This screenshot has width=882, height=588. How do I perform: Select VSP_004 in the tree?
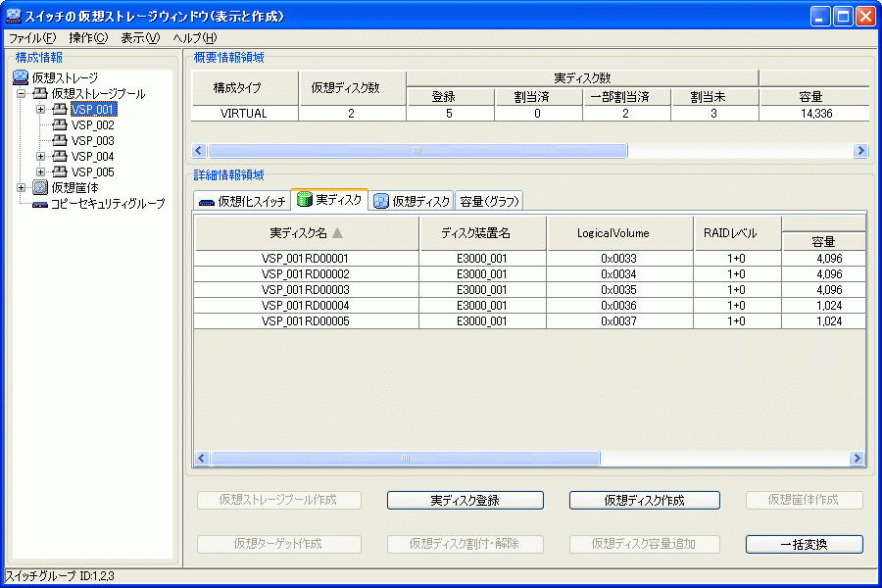coord(93,157)
